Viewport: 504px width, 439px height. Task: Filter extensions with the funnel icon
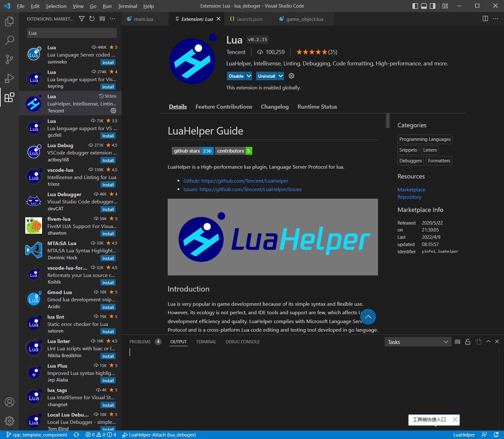pos(81,19)
